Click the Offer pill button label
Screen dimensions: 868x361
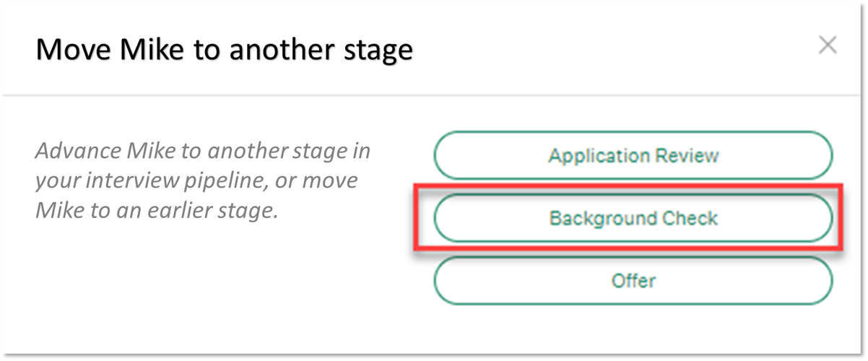point(633,280)
